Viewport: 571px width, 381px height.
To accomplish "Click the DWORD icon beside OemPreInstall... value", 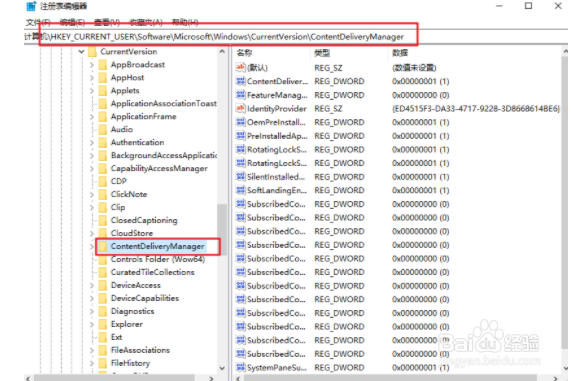I will click(240, 122).
